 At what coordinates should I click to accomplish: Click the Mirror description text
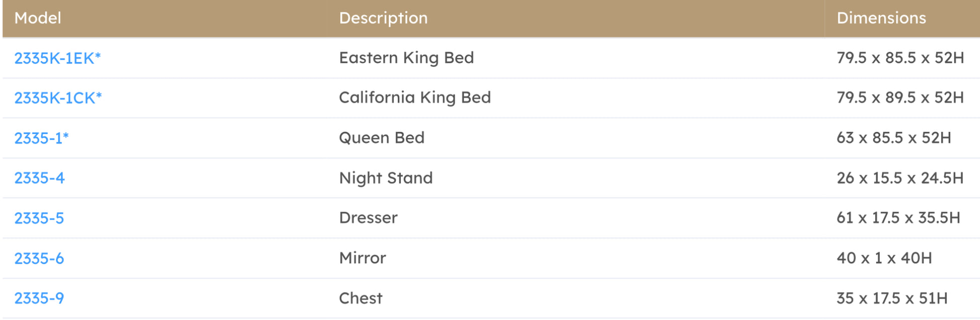363,258
